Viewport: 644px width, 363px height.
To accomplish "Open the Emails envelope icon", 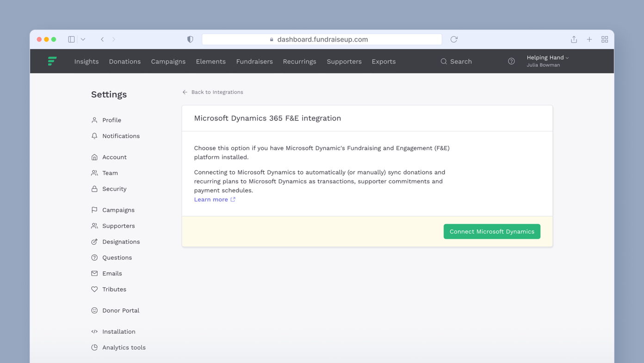I will point(94,273).
